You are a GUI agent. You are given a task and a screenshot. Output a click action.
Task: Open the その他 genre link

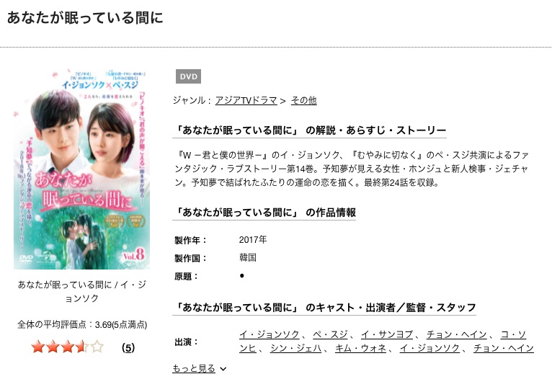point(303,101)
